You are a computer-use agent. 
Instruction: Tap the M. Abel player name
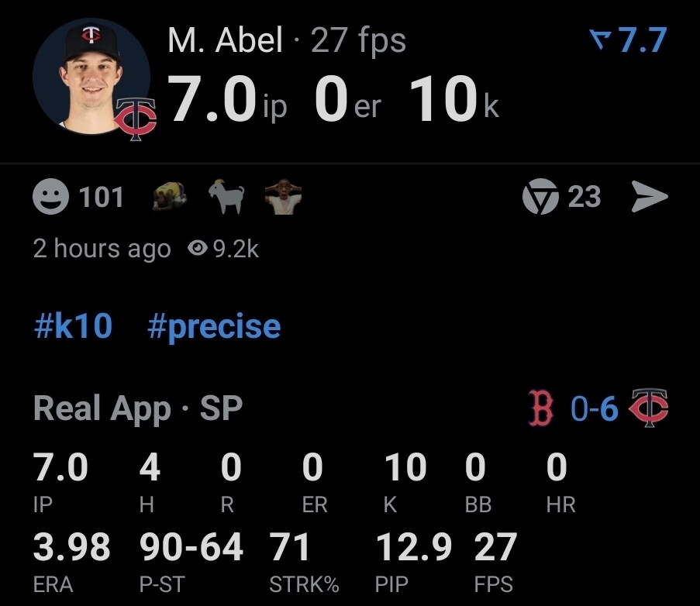tap(225, 40)
